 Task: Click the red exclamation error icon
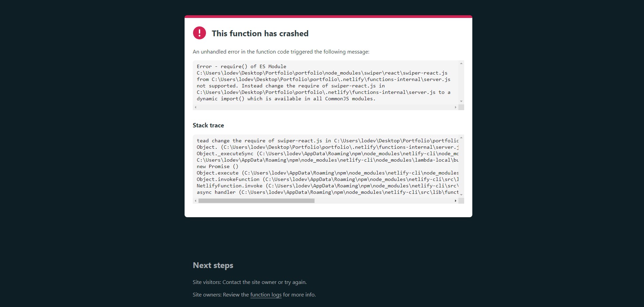200,33
